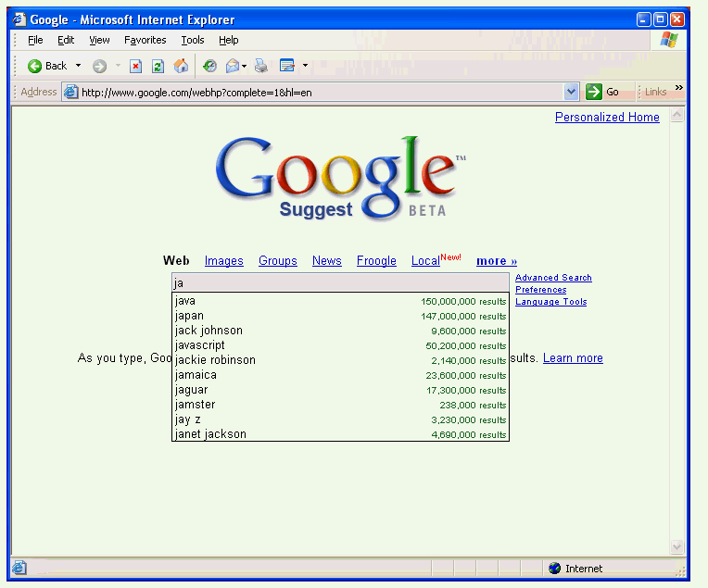Open the Tools menu

tap(193, 40)
